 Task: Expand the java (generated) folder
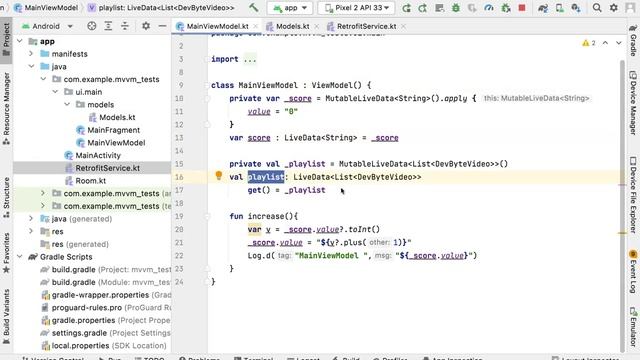pyautogui.click(x=31, y=218)
